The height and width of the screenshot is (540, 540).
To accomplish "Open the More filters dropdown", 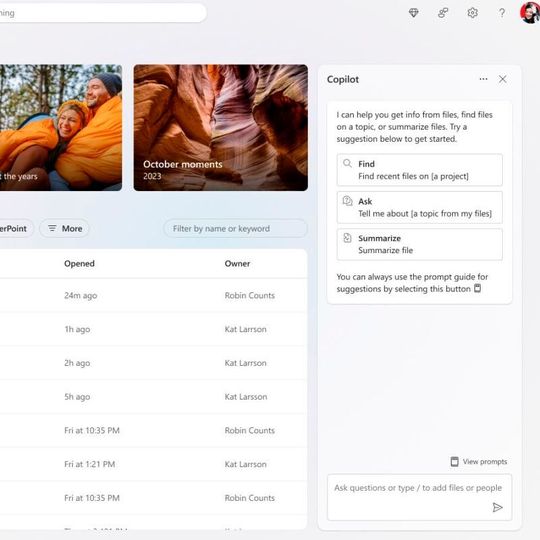I will click(x=64, y=228).
